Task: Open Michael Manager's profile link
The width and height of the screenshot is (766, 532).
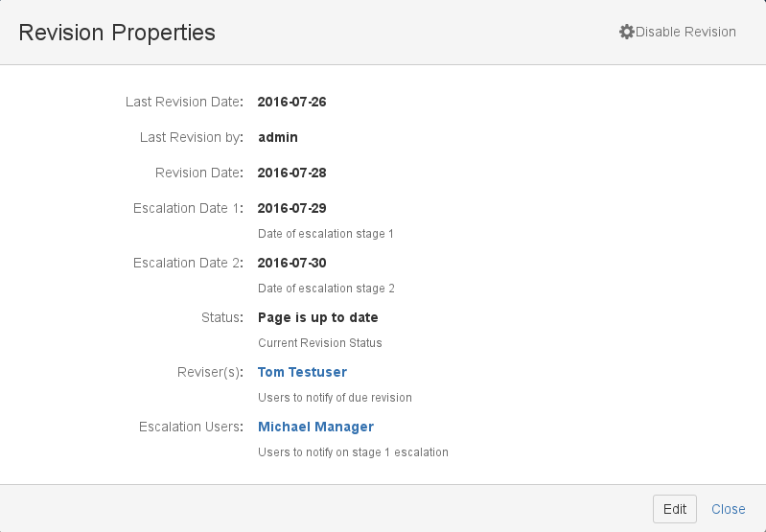Action: coord(315,427)
